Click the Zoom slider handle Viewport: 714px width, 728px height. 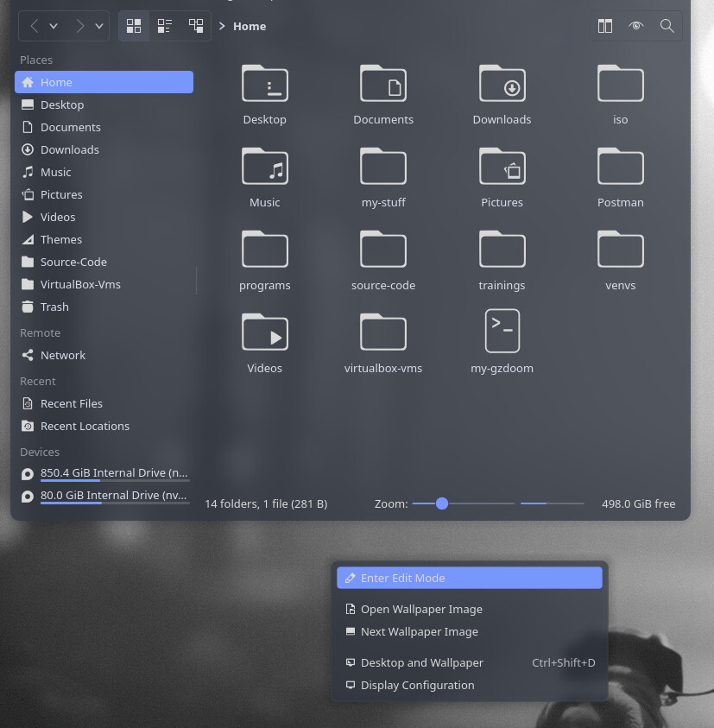[x=442, y=503]
